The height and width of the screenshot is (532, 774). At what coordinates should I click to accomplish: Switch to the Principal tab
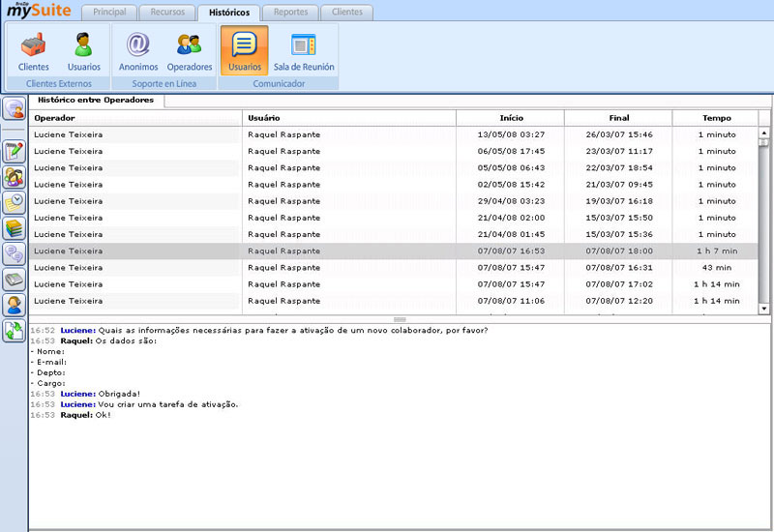point(109,13)
